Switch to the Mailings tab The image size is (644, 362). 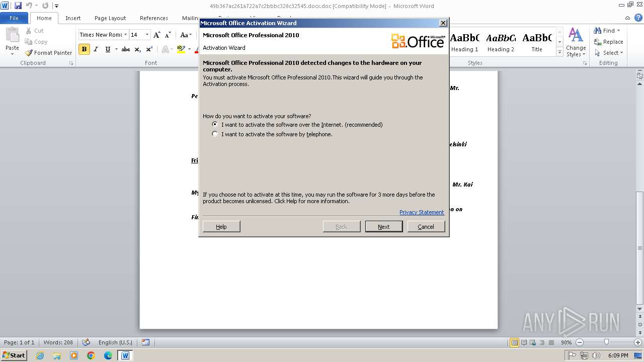tap(190, 18)
